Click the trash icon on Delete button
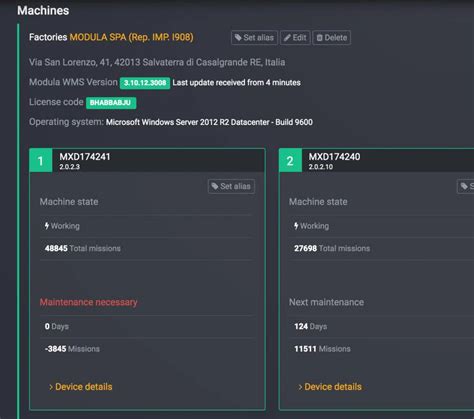The image size is (474, 419). coord(319,38)
